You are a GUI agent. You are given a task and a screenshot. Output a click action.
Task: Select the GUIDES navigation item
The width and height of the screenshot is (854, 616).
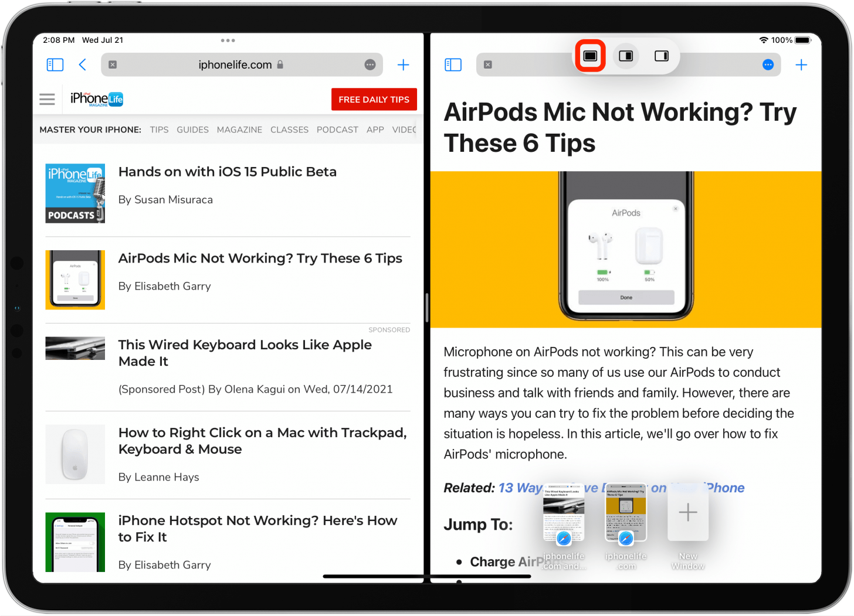(x=192, y=130)
